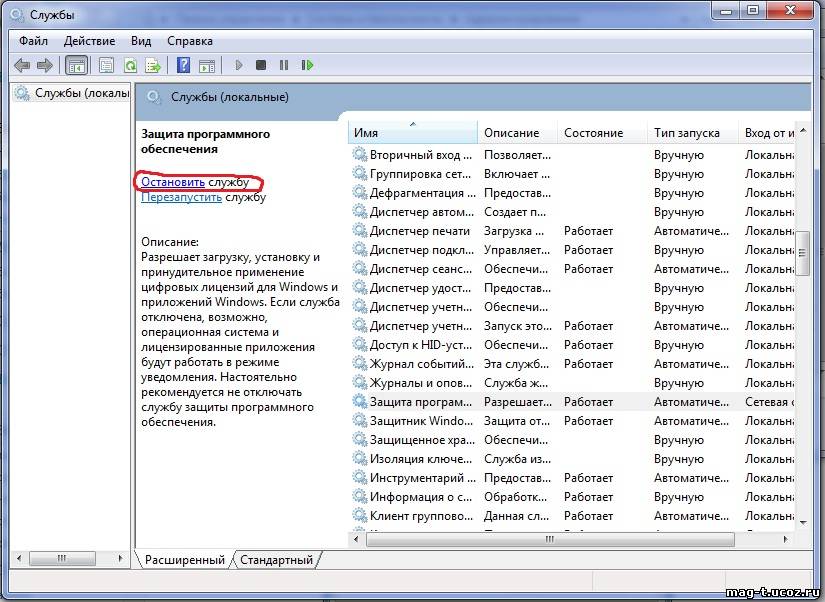Open the Действие menu
The image size is (825, 602).
[x=89, y=41]
